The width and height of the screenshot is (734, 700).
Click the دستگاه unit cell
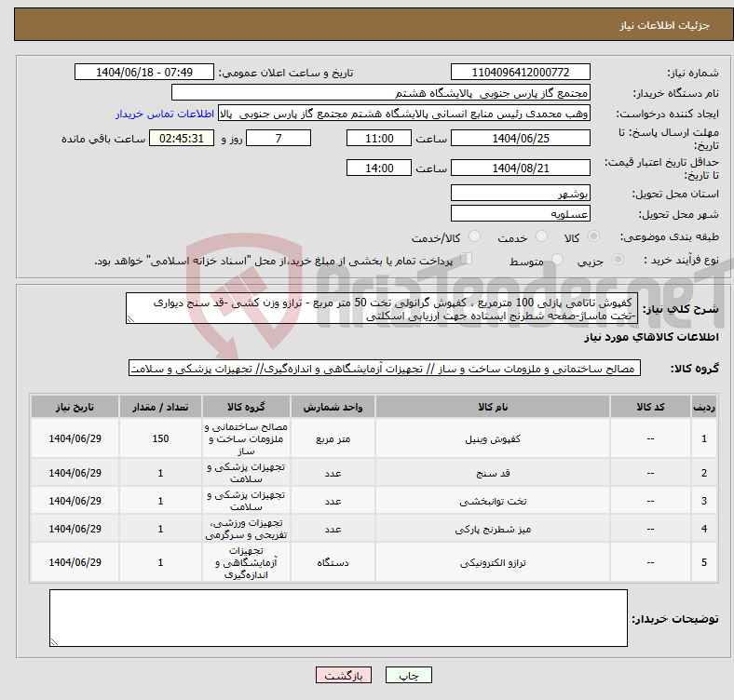click(333, 562)
